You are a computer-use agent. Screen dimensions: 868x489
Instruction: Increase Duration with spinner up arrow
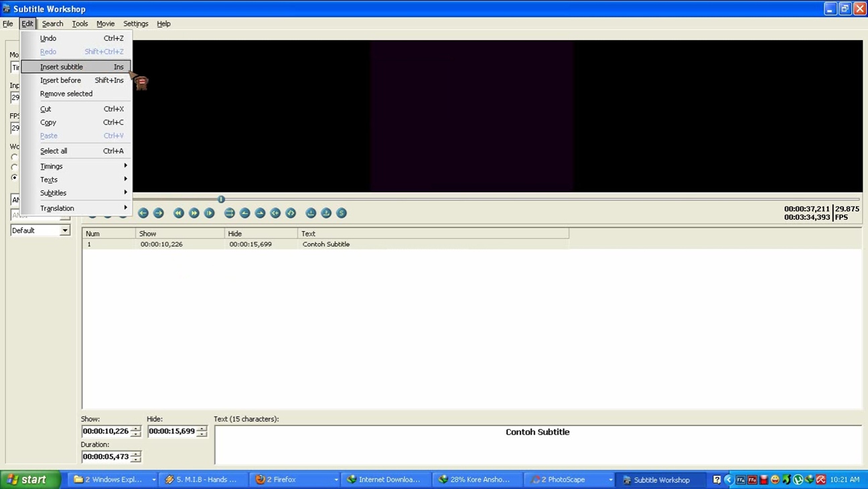[136, 454]
